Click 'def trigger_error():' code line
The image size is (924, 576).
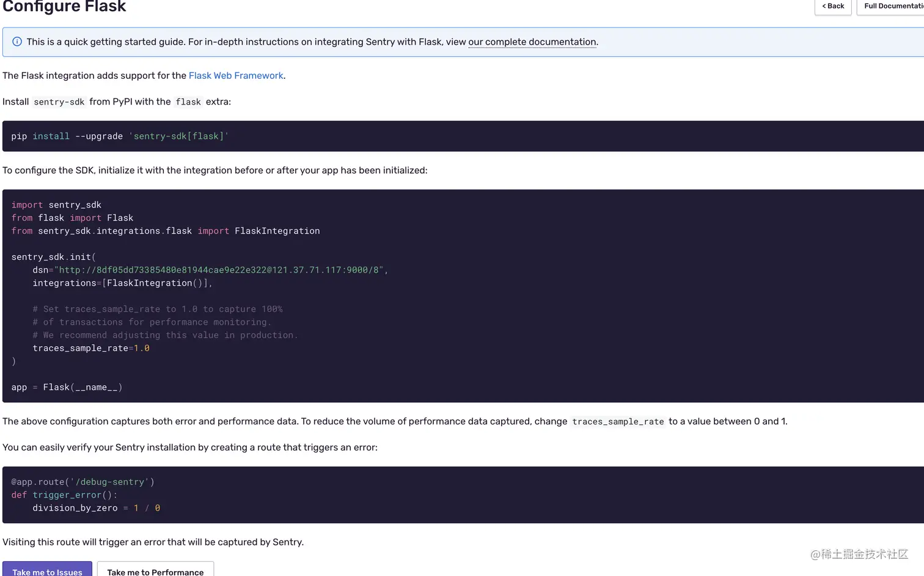pos(64,495)
